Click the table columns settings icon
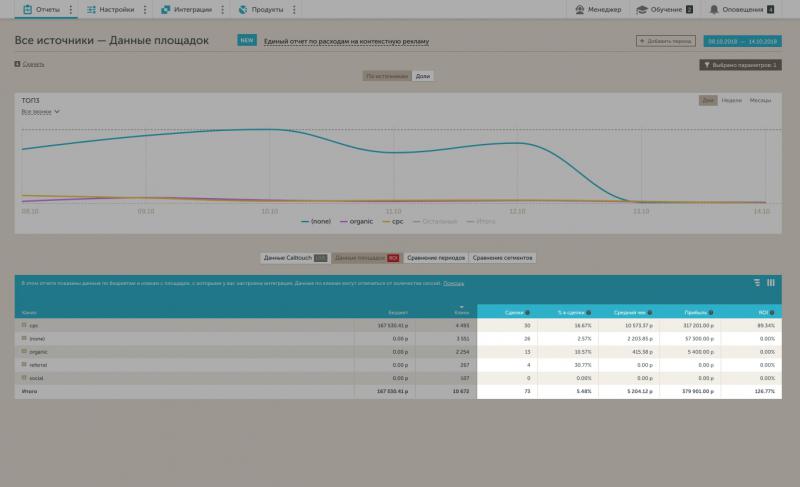 (771, 283)
